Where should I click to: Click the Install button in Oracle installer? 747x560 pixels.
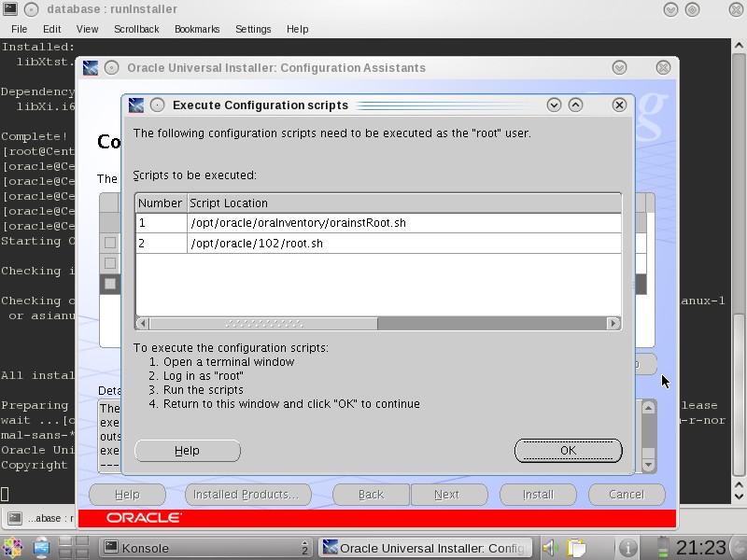[538, 495]
